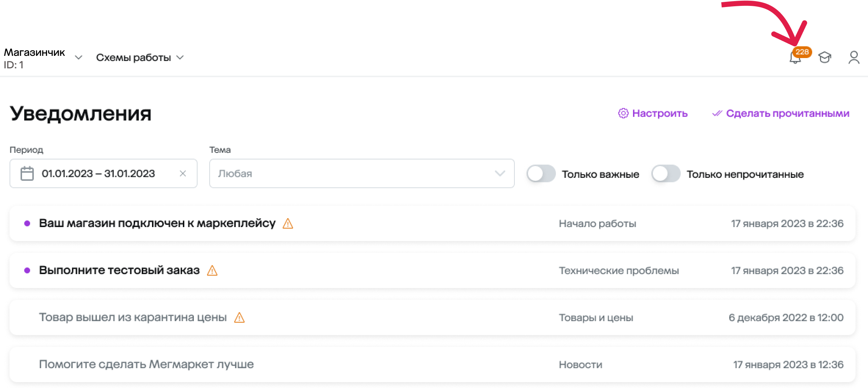Clear the date range with X icon

(x=182, y=173)
